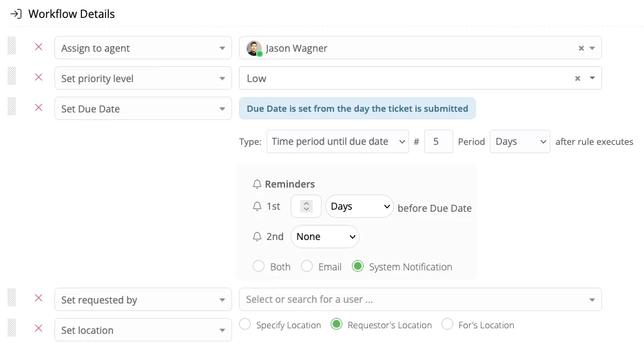Click the due date number field

pyautogui.click(x=438, y=141)
